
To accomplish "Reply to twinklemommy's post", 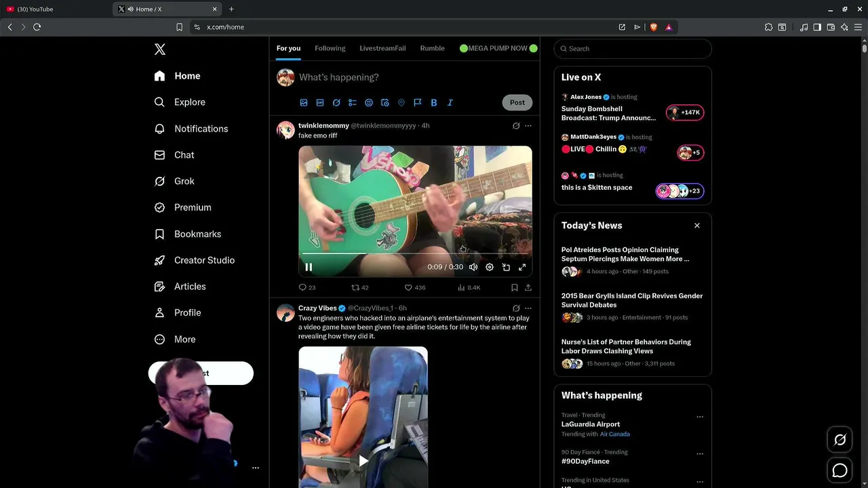I will coord(307,287).
